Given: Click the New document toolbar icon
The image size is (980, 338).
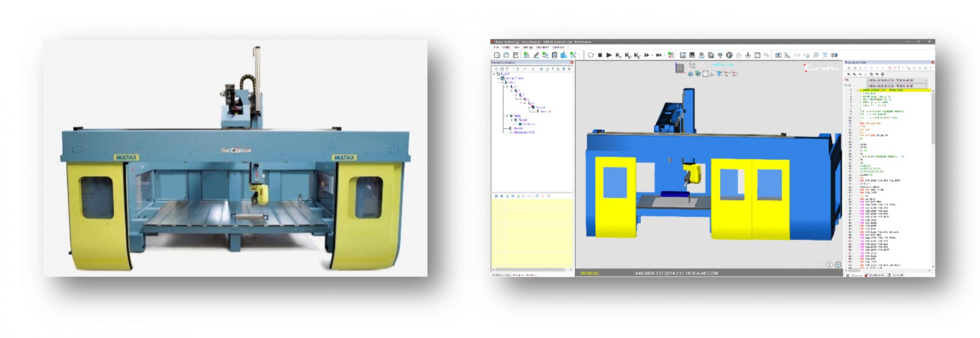Looking at the screenshot, I should (x=497, y=55).
